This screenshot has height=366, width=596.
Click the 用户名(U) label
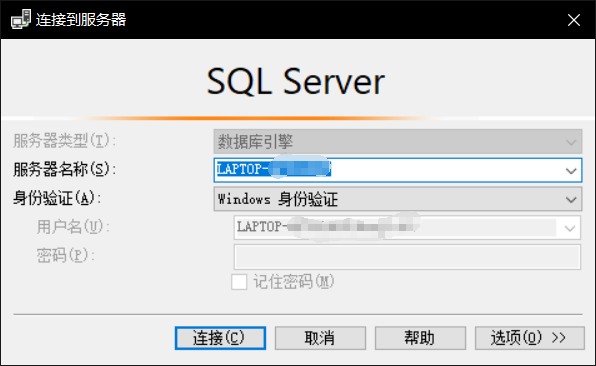[73, 227]
